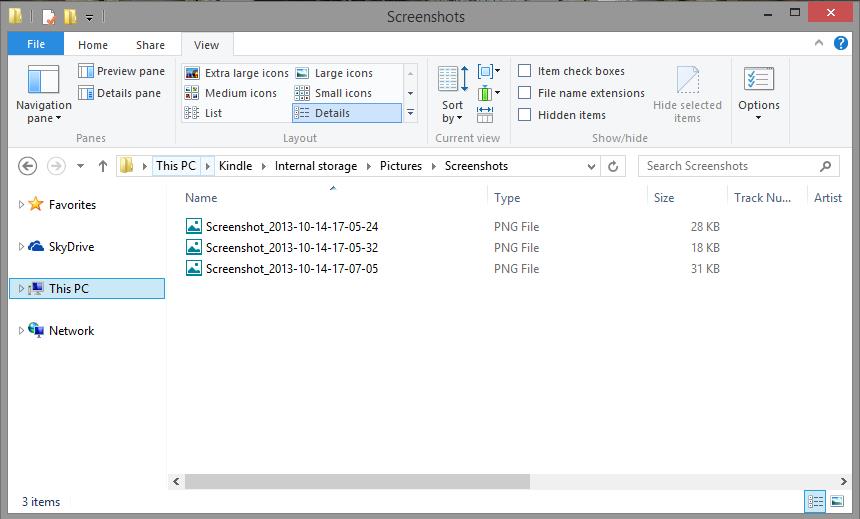Toggle File name extensions checkbox
The width and height of the screenshot is (860, 519).
tap(525, 93)
